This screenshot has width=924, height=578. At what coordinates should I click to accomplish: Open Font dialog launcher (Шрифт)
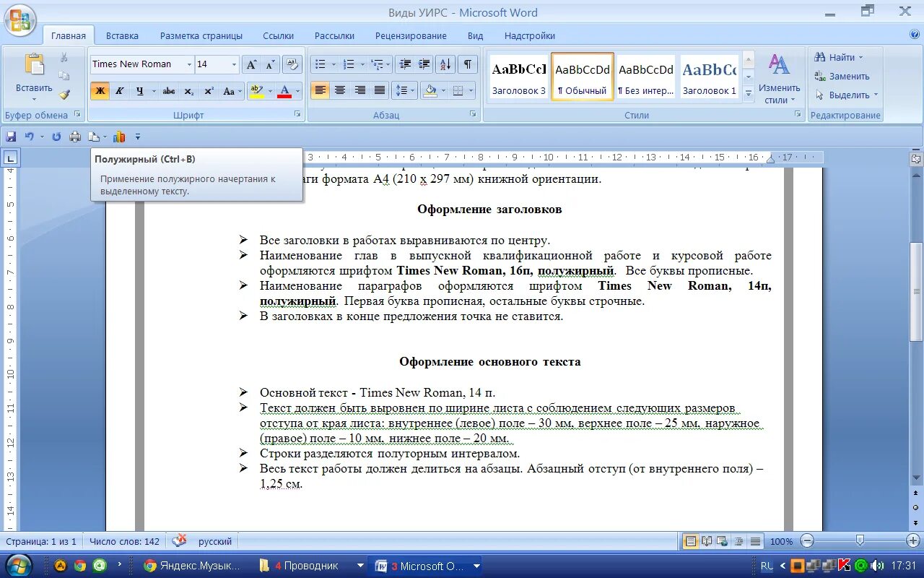[297, 115]
